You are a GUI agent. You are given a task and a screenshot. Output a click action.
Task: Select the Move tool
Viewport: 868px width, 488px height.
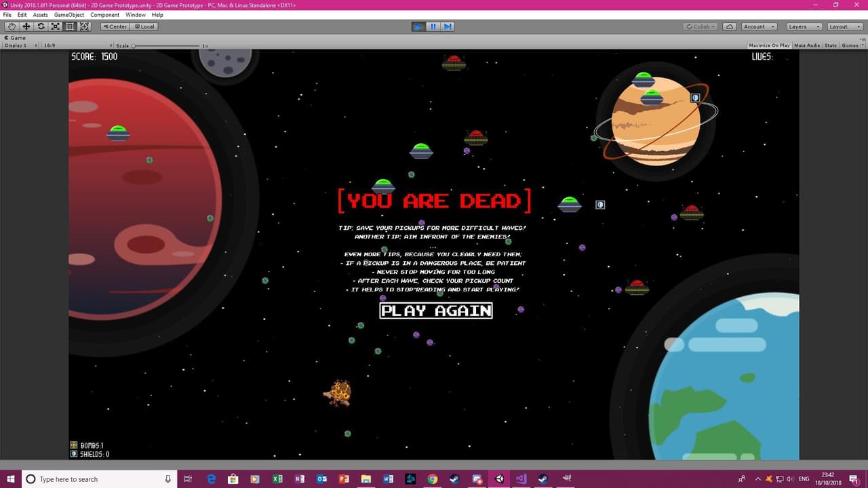click(26, 26)
